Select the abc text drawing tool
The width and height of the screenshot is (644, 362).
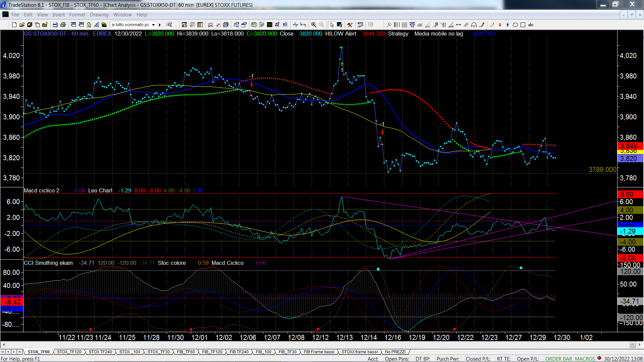[531, 25]
